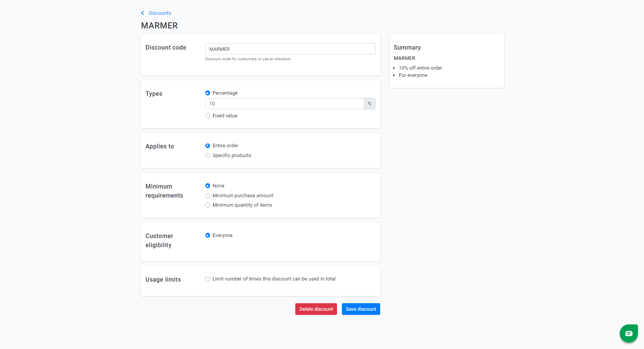Select the Fixed value discount type
Image resolution: width=644 pixels, height=349 pixels.
coord(208,116)
